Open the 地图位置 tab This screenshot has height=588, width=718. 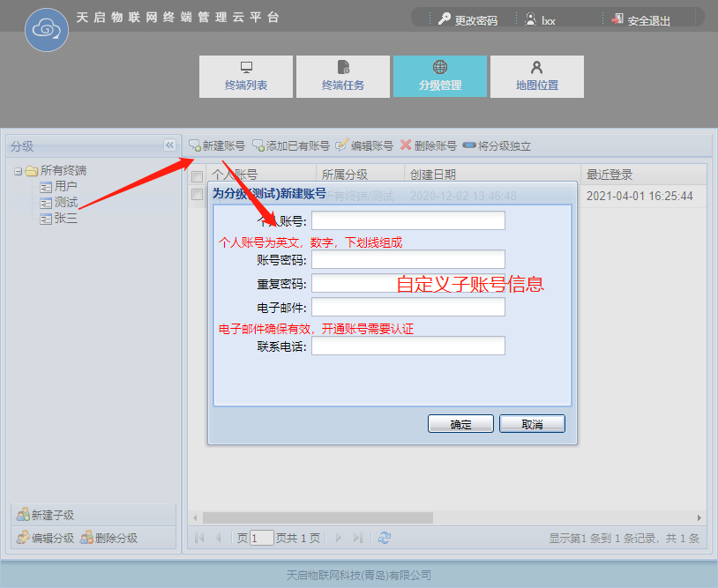coord(537,77)
